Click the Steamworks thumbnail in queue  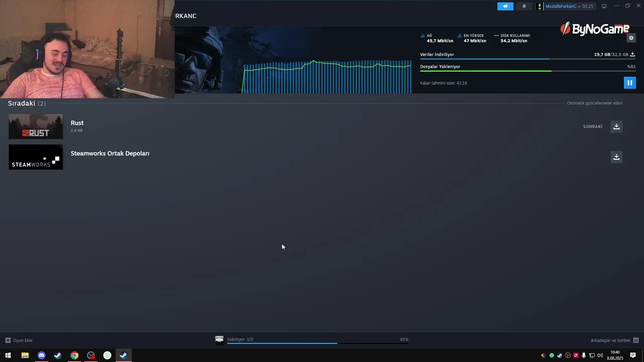point(36,157)
